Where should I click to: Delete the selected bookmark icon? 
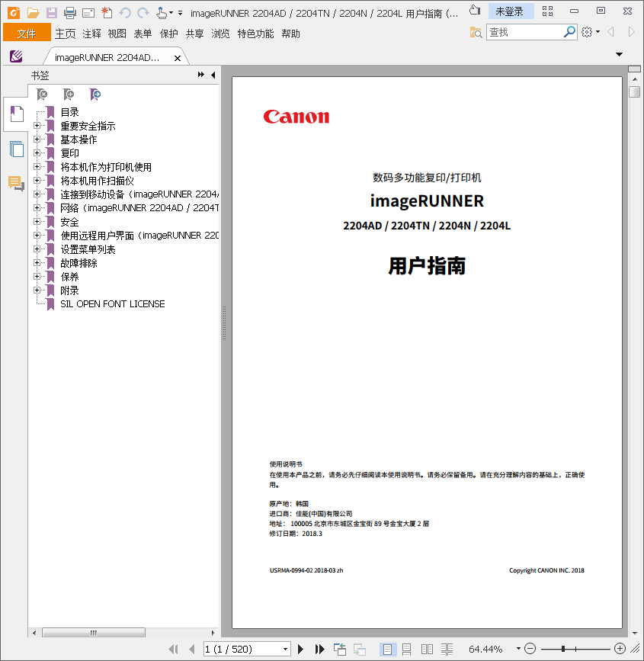click(42, 95)
